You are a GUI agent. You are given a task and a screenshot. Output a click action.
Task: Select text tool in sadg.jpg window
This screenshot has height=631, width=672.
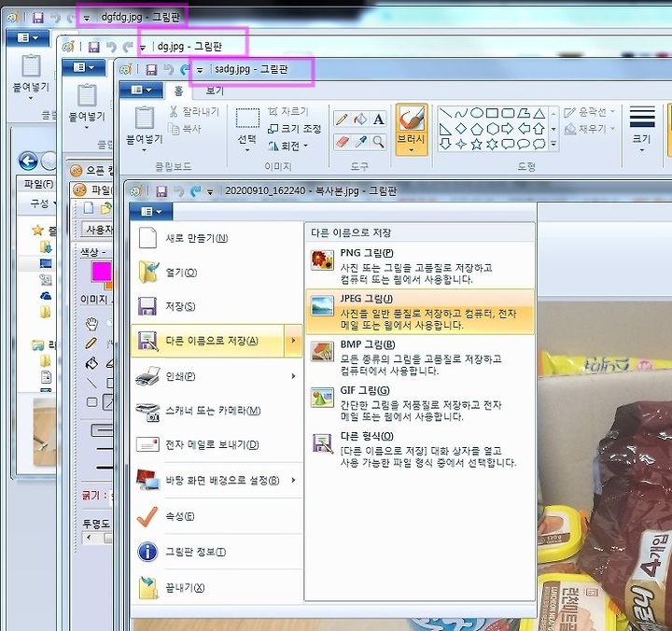click(378, 119)
